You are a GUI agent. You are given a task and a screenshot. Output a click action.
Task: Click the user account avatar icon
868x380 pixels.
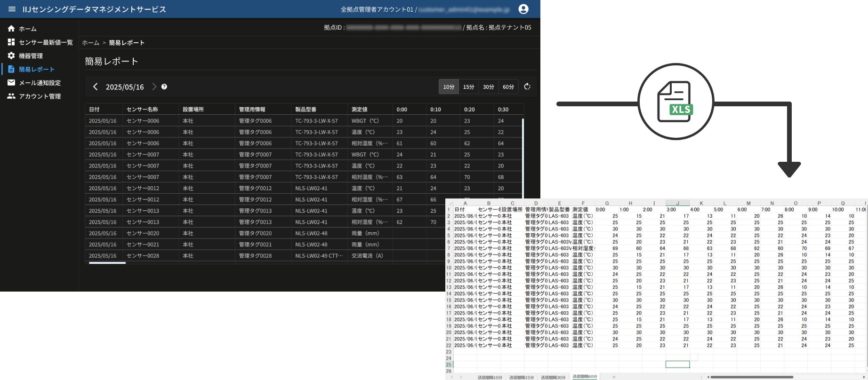[x=523, y=9]
